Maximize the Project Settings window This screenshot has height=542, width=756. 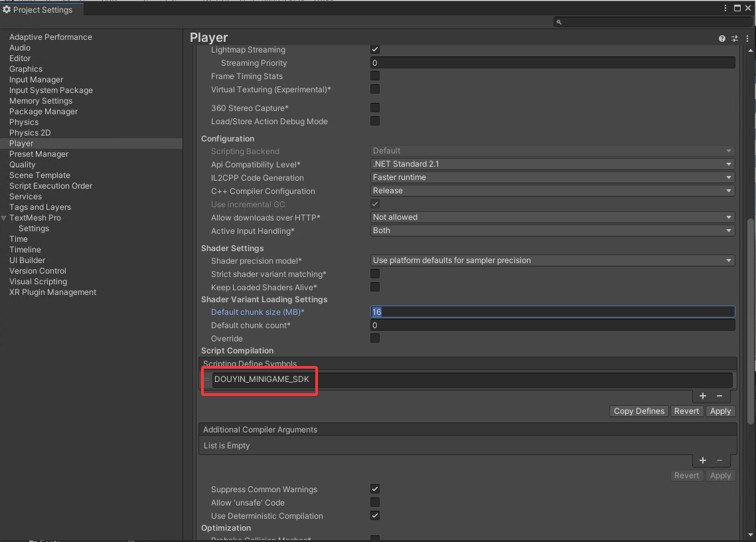[737, 8]
